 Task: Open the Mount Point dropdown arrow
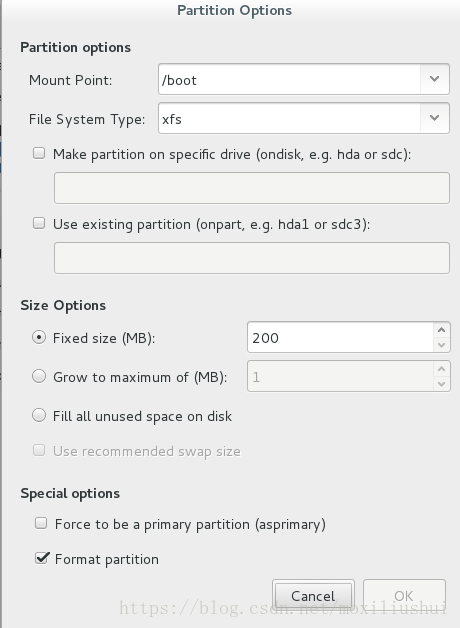[x=434, y=79]
